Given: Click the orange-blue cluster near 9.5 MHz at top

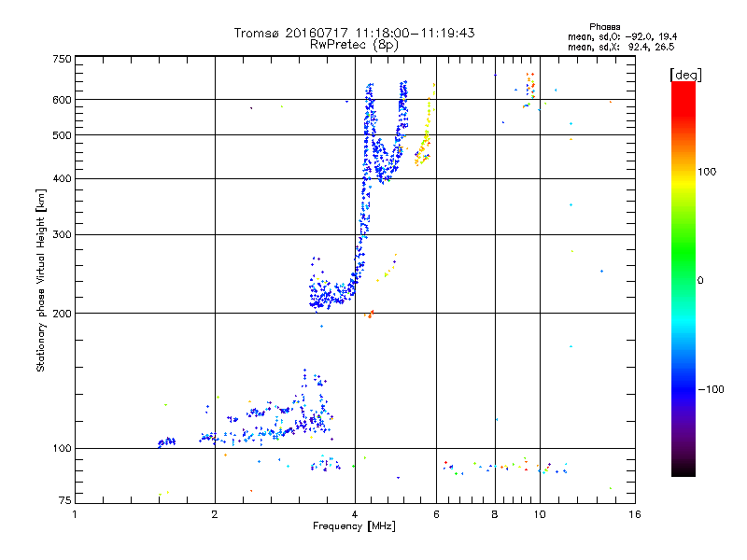Looking at the screenshot, I should coord(529,90).
